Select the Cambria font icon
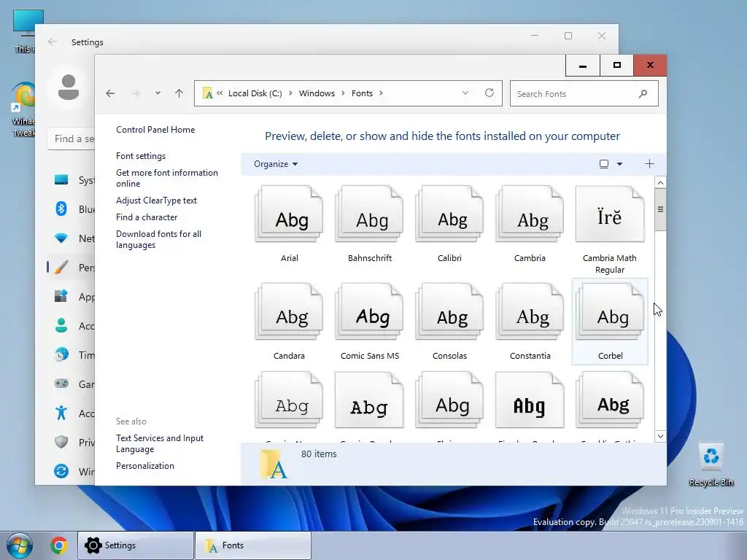The height and width of the screenshot is (560, 747). click(x=530, y=214)
